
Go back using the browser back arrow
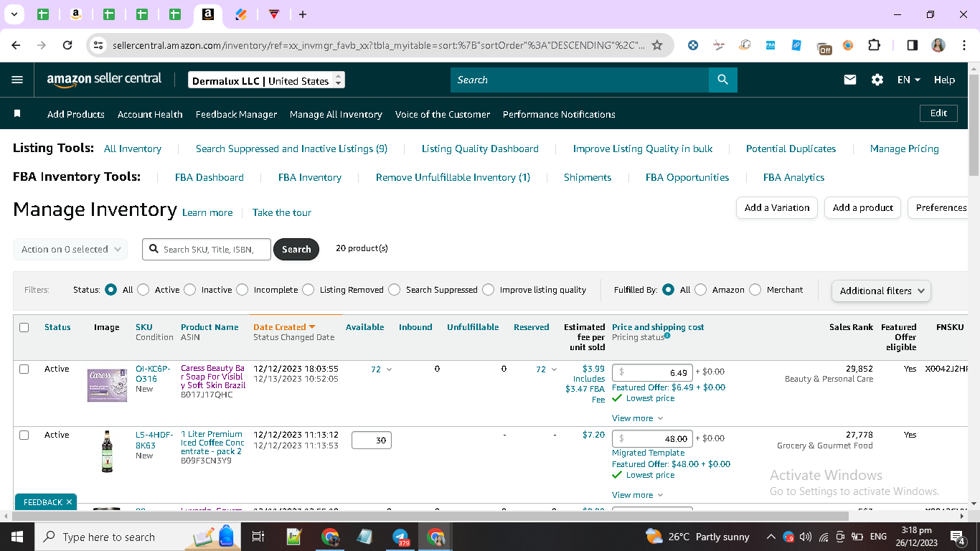point(16,45)
